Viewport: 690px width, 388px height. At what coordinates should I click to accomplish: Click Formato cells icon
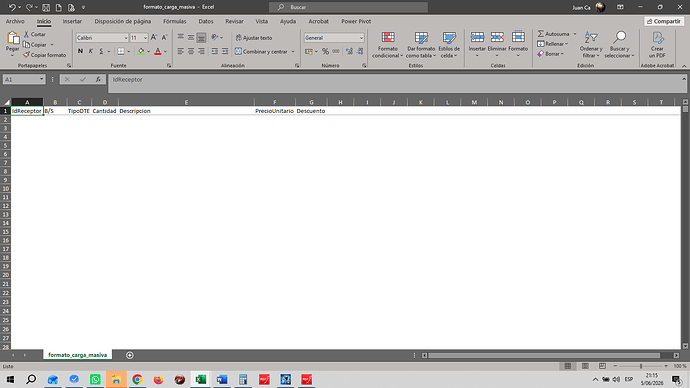point(518,37)
